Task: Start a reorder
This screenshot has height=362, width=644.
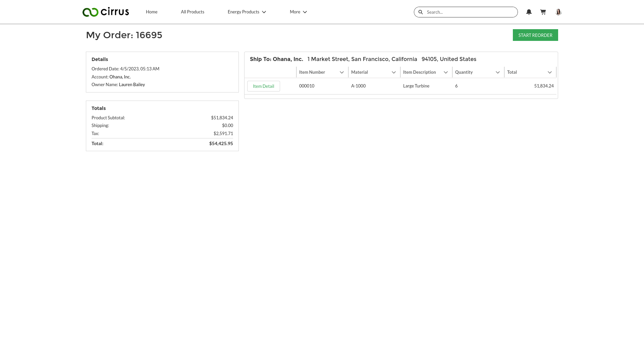Action: pyautogui.click(x=535, y=35)
